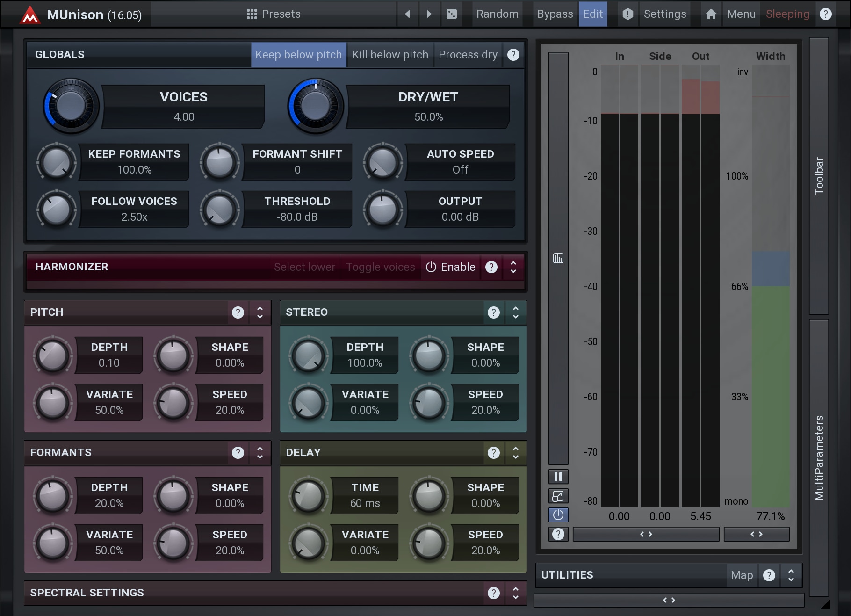Click the Dry/Wet knob
This screenshot has height=616, width=851.
[x=316, y=106]
